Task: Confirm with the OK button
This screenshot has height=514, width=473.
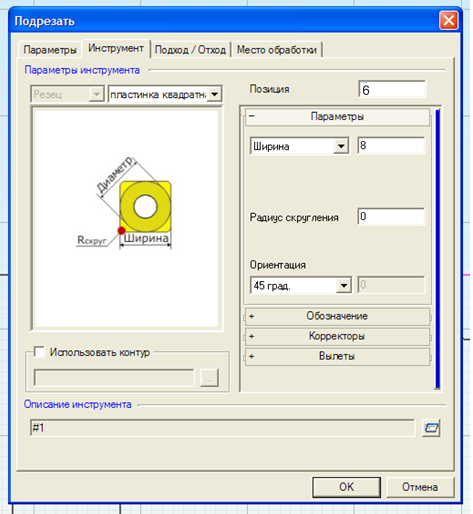Action: tap(346, 487)
